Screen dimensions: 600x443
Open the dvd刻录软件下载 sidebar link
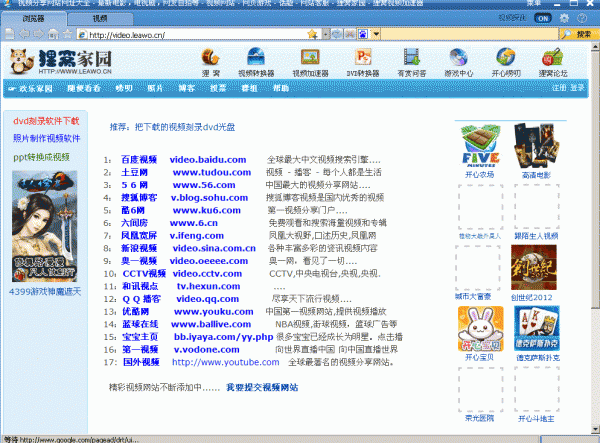(x=46, y=121)
